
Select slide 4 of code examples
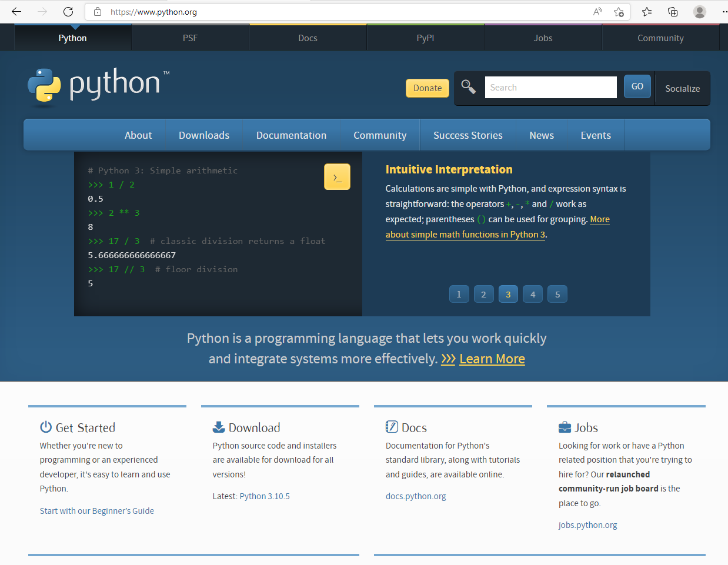click(x=533, y=295)
